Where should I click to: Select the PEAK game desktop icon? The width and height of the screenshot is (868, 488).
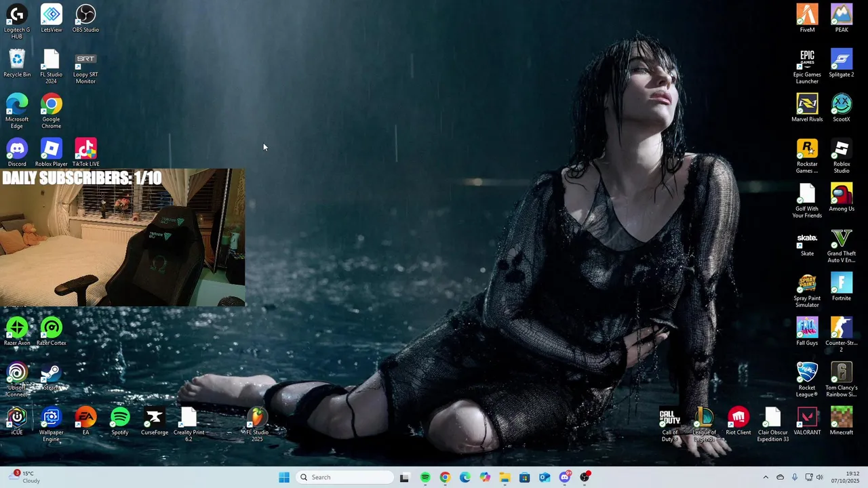tap(842, 19)
